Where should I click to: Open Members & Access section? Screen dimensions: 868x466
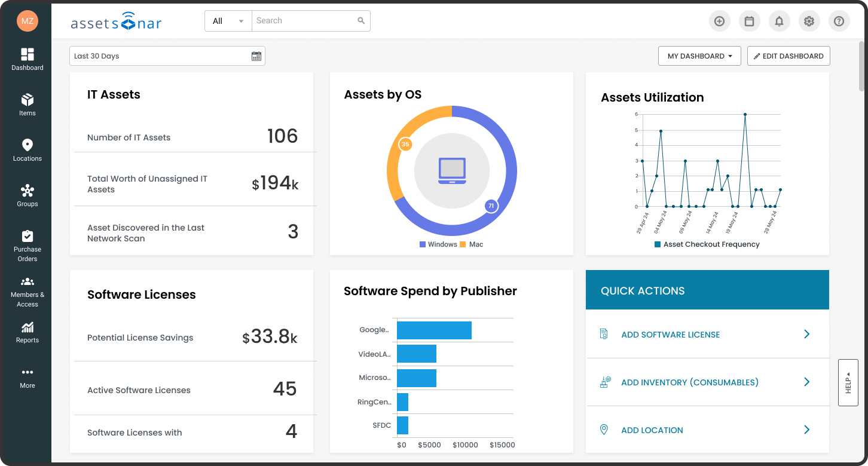[x=27, y=290]
